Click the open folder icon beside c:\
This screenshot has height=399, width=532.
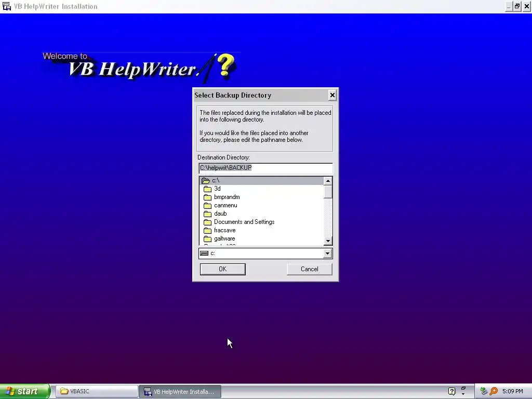(206, 180)
